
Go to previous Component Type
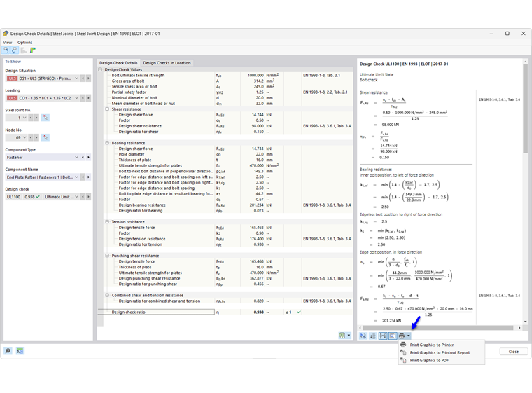coord(83,157)
